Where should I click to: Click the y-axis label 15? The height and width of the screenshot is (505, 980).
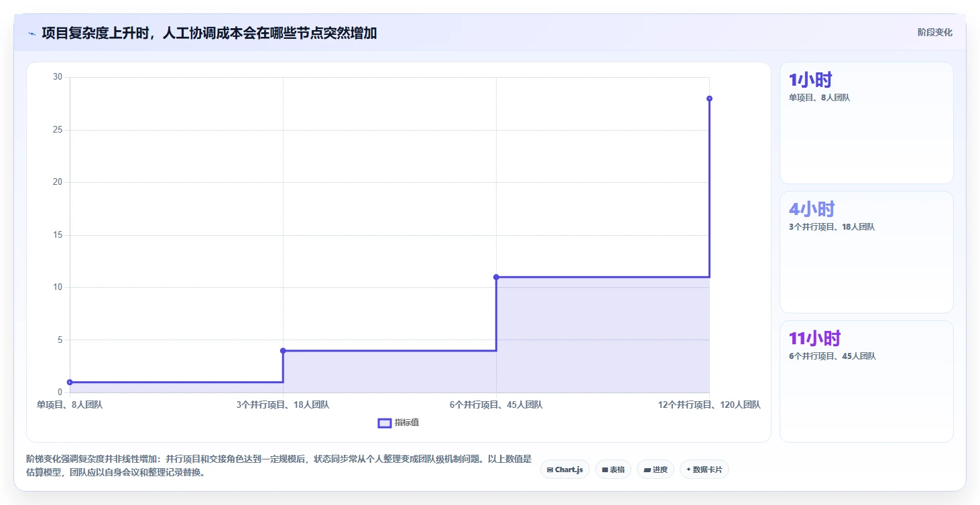tap(58, 234)
